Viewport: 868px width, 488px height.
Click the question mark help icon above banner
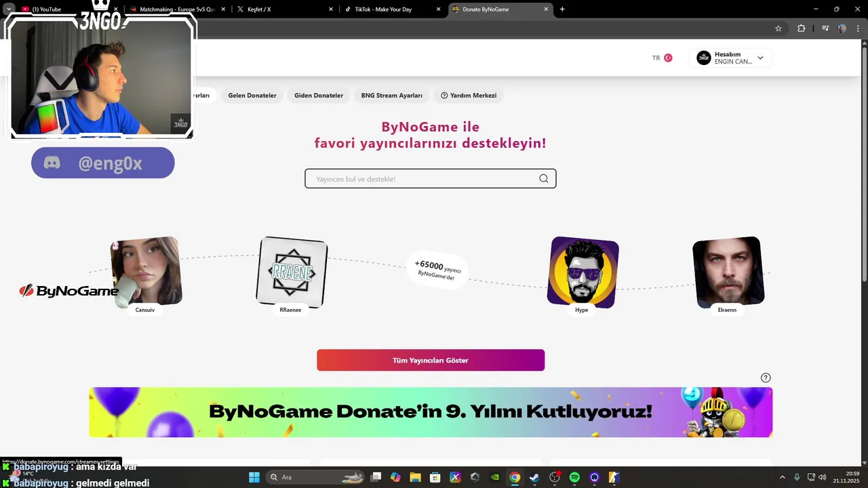pos(766,378)
